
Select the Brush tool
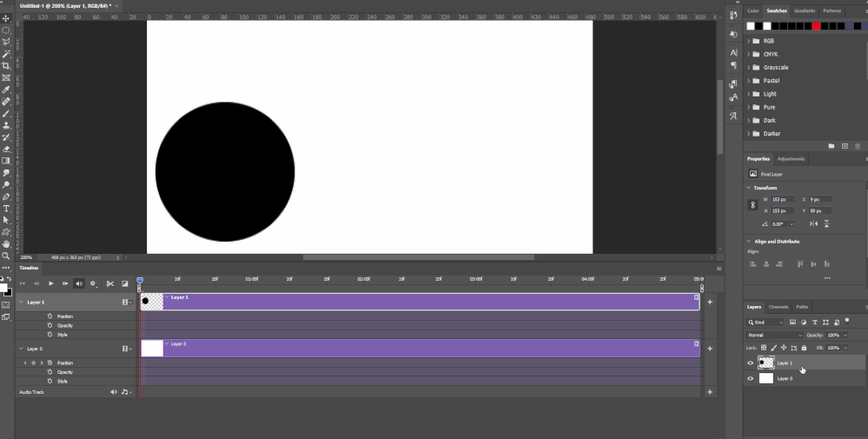coord(6,114)
